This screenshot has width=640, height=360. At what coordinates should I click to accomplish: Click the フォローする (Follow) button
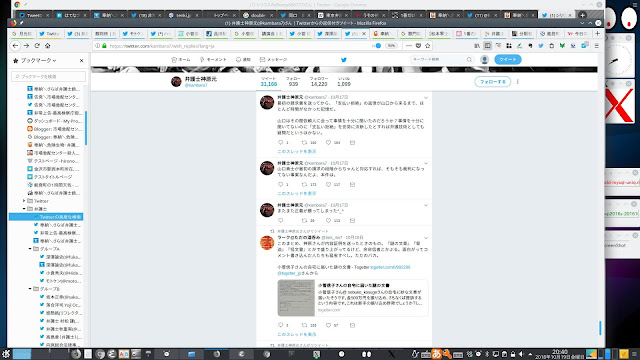click(493, 82)
